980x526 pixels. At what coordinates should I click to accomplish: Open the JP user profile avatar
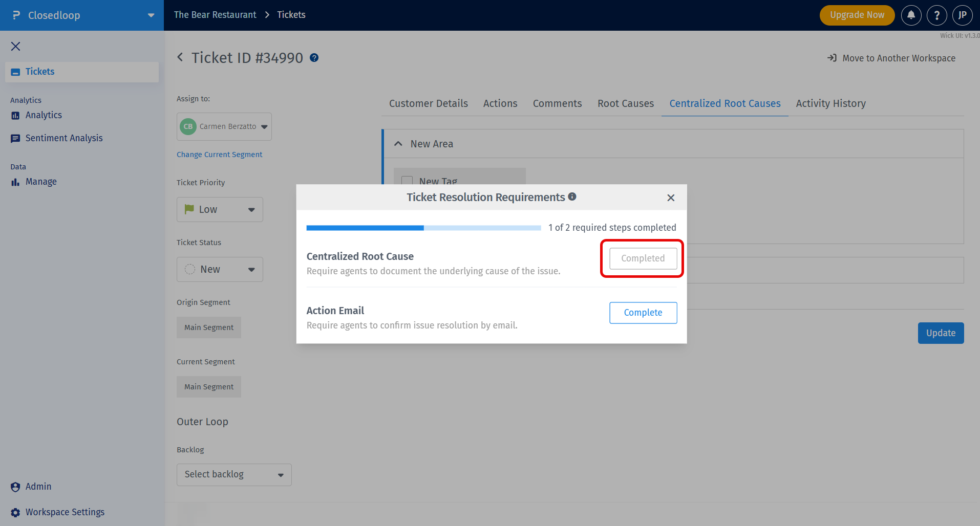pos(962,15)
